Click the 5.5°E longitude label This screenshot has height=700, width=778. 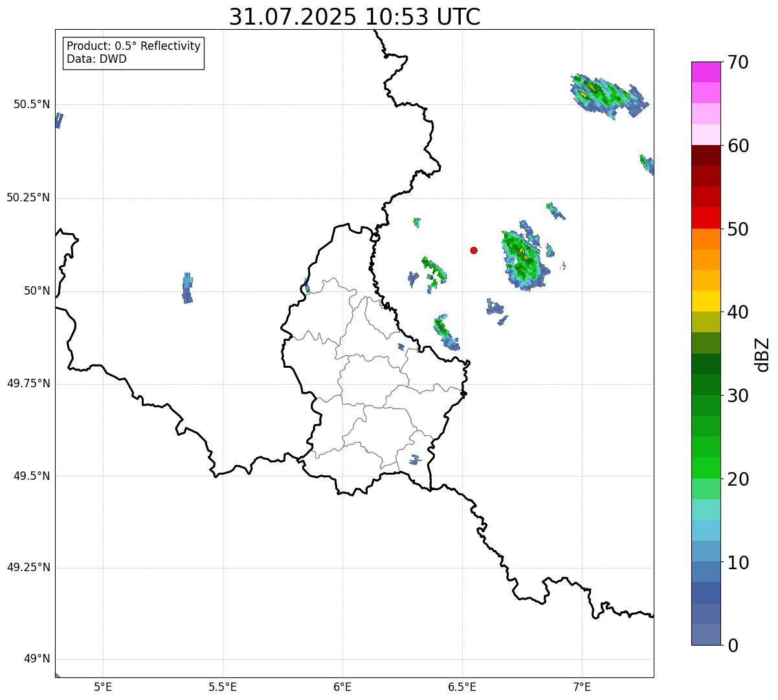(223, 686)
